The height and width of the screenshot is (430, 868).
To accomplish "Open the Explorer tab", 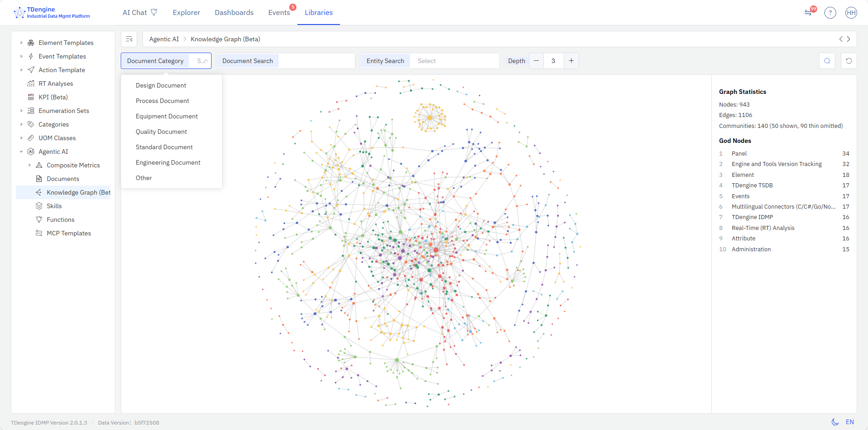I will click(186, 12).
